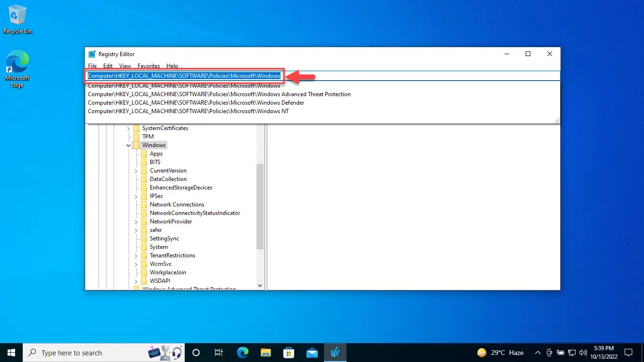644x362 pixels.
Task: Click the Cortana circle button
Action: [x=197, y=352]
